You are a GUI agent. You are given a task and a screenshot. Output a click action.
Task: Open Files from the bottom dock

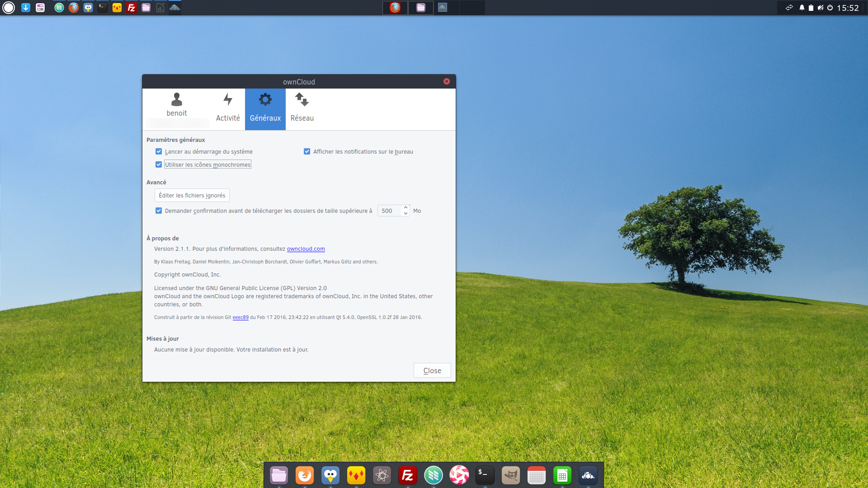tap(279, 475)
